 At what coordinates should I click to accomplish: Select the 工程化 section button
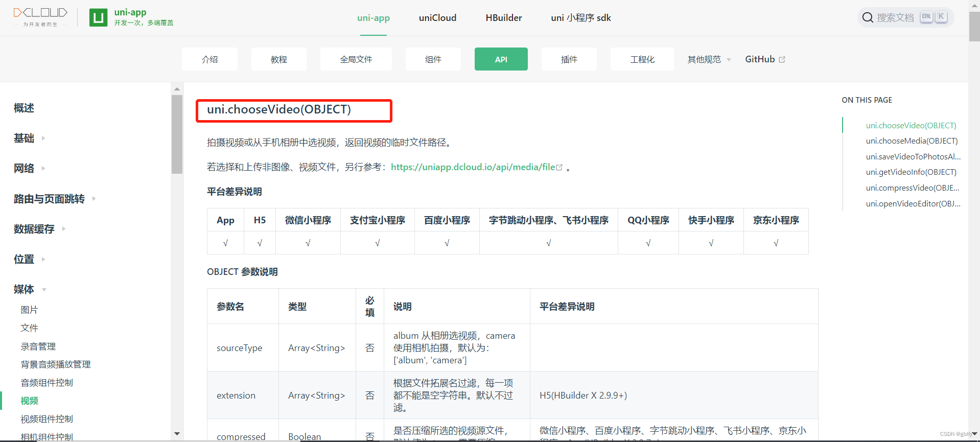tap(642, 59)
